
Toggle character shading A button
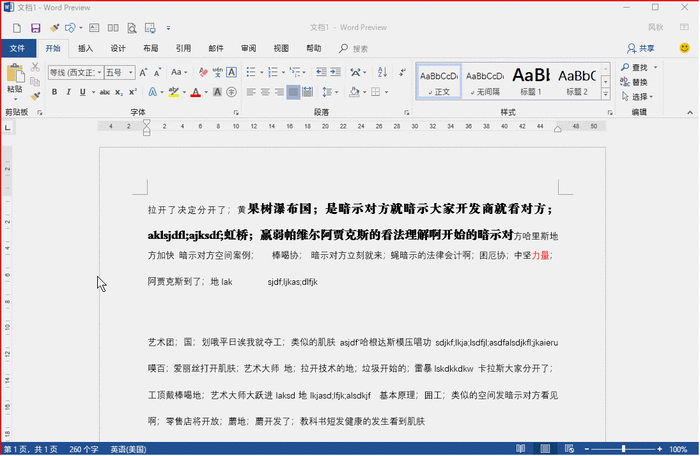point(217,92)
